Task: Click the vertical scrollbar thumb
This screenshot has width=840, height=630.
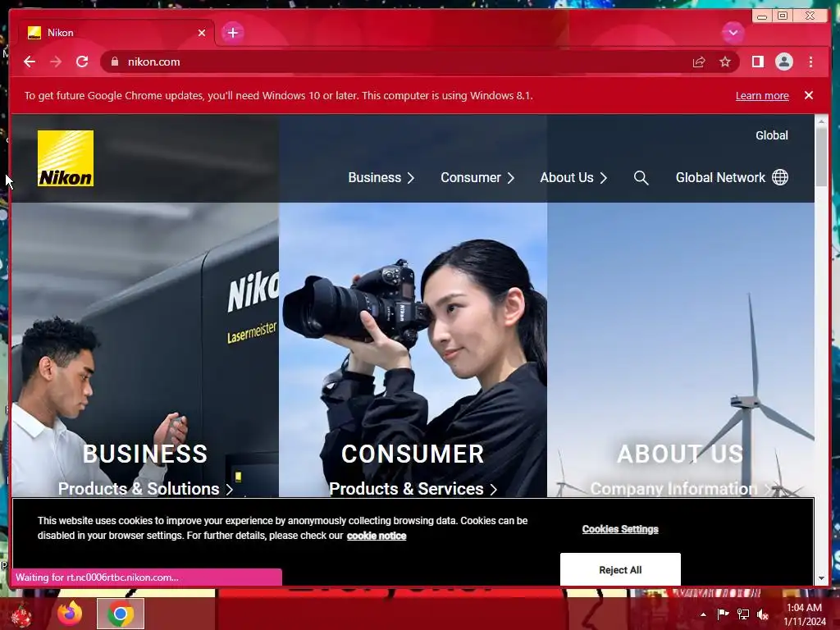Action: pyautogui.click(x=821, y=157)
